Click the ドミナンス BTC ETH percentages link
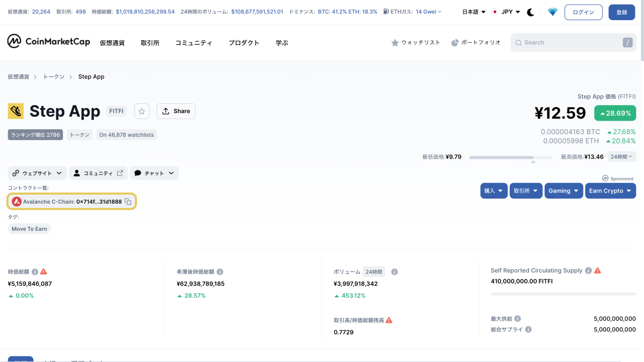The height and width of the screenshot is (362, 644). (x=348, y=12)
